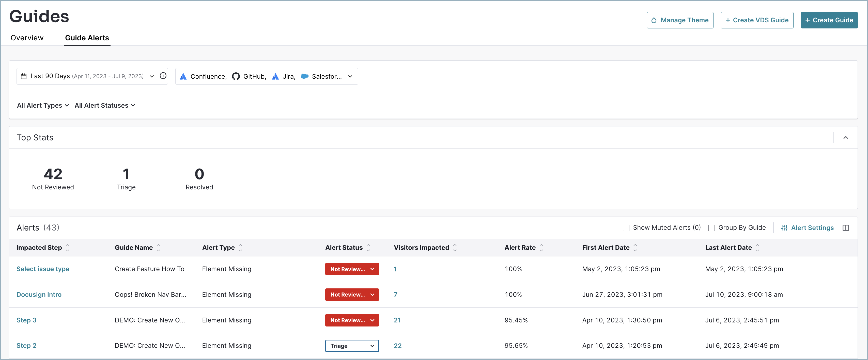Viewport: 868px width, 360px height.
Task: Sort by the Guide Name column arrows
Action: point(158,248)
